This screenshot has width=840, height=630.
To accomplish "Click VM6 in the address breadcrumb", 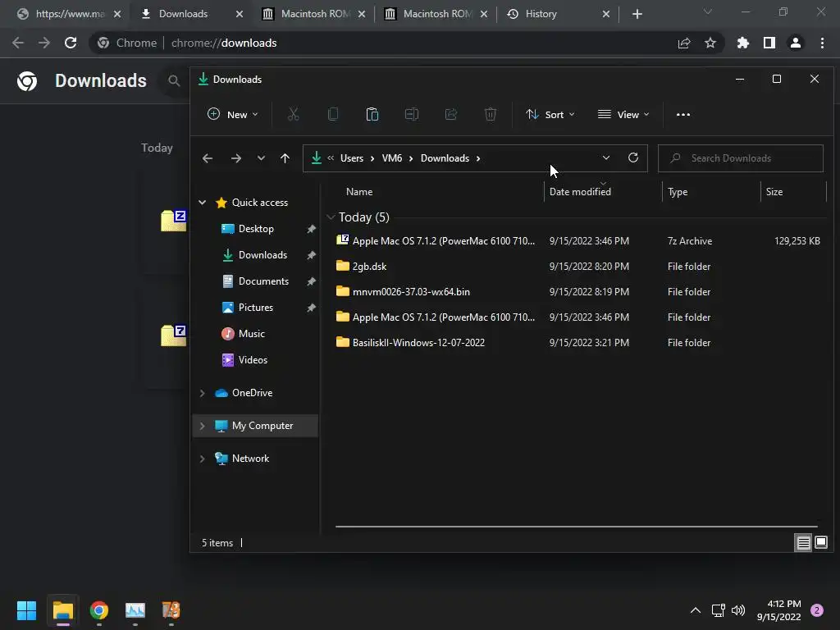I will coord(392,158).
